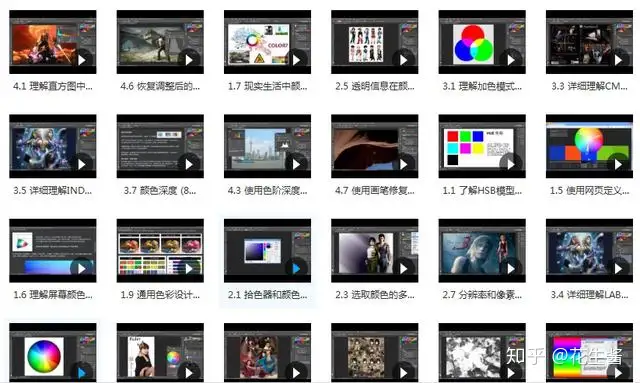
Task: Open the 1.5 使用网页定义 title link
Action: click(589, 191)
